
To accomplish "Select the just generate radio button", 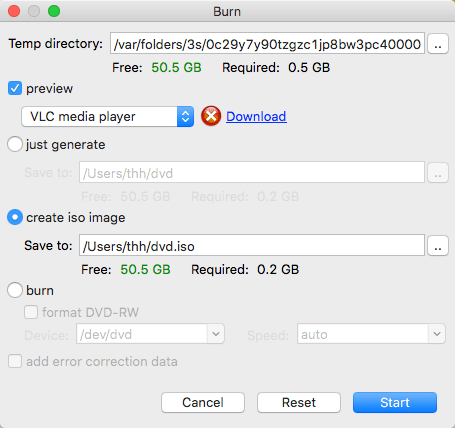I will [15, 144].
